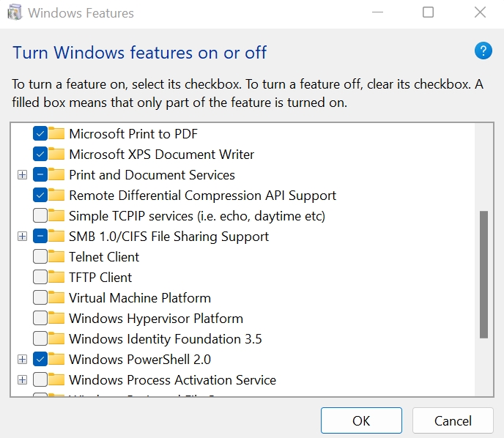Image resolution: width=504 pixels, height=438 pixels.
Task: Minimize the Windows Features window
Action: click(x=378, y=12)
